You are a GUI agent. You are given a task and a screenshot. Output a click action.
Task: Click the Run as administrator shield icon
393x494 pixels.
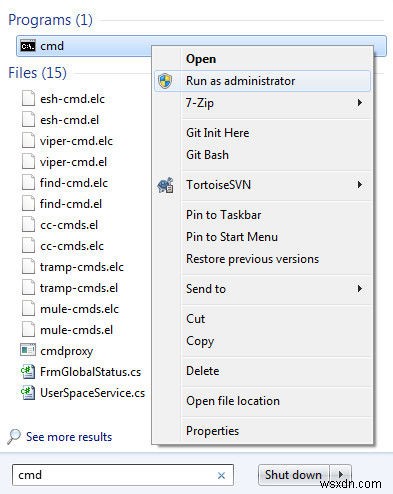[165, 81]
